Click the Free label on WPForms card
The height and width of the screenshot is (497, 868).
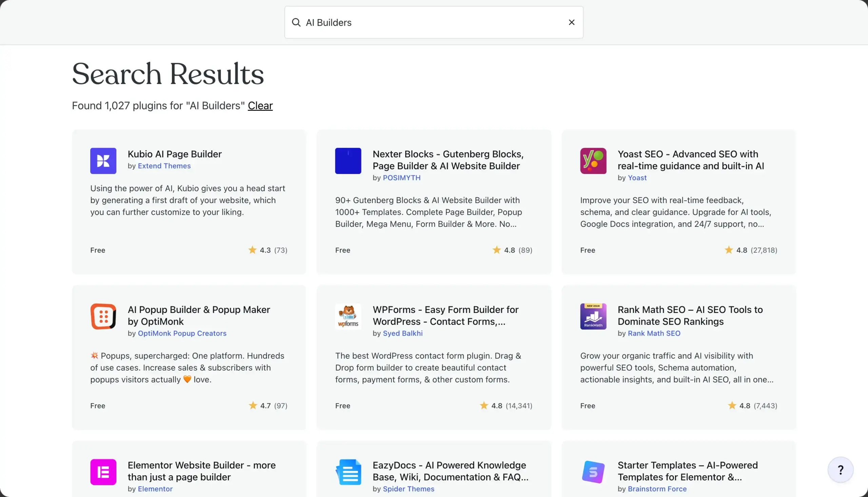(342, 406)
